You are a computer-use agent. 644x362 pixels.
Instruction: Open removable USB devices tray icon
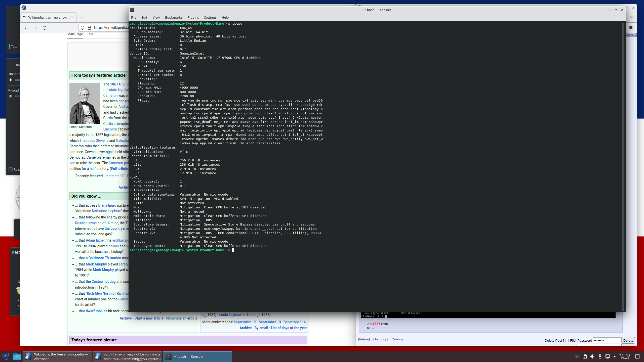600,356
